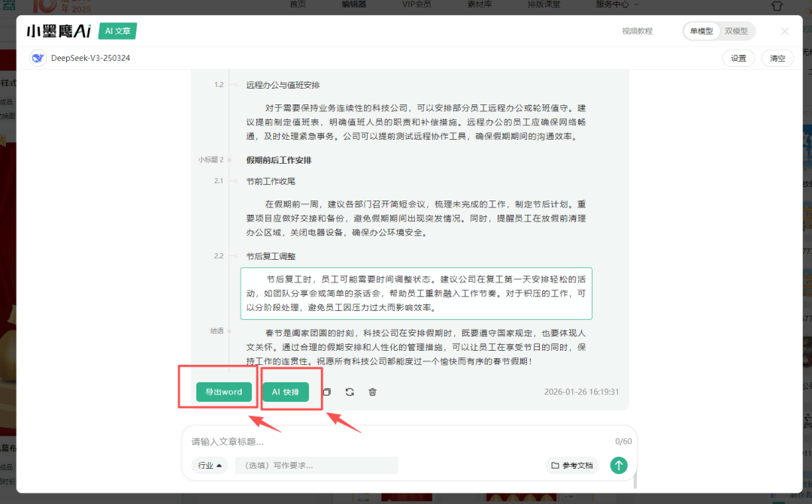
Task: Click the DeepSeek model logo icon
Action: (38, 58)
